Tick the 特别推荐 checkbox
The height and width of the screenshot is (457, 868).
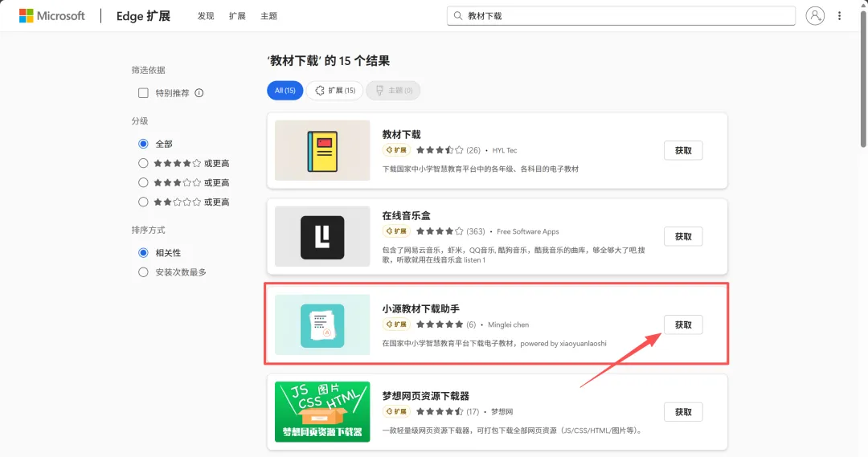[143, 93]
